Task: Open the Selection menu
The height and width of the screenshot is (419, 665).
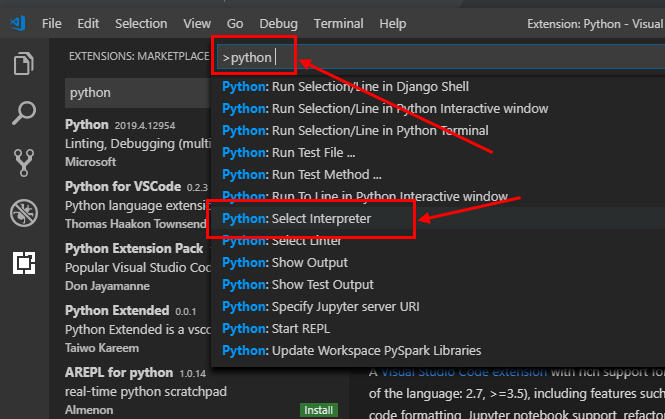Action: (x=141, y=24)
